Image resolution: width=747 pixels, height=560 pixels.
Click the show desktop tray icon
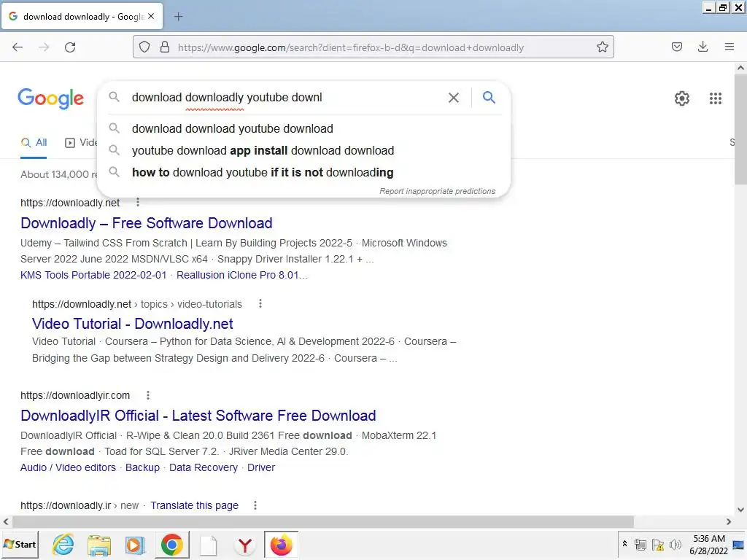pyautogui.click(x=738, y=544)
